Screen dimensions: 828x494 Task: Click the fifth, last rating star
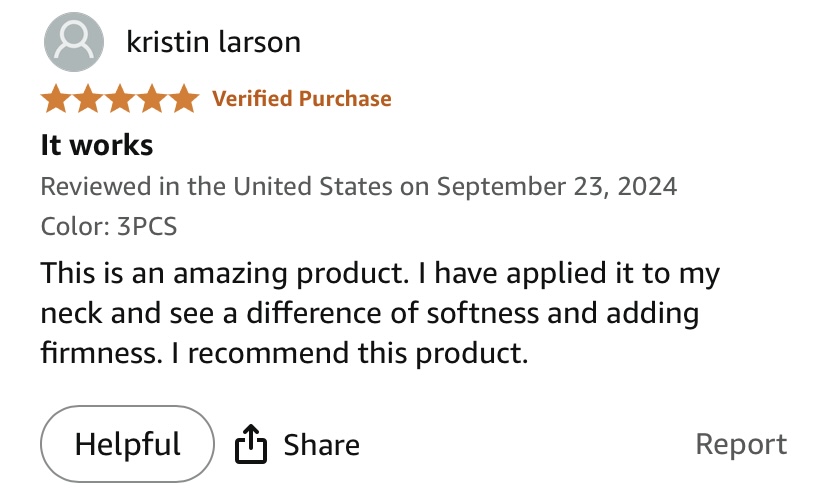184,99
